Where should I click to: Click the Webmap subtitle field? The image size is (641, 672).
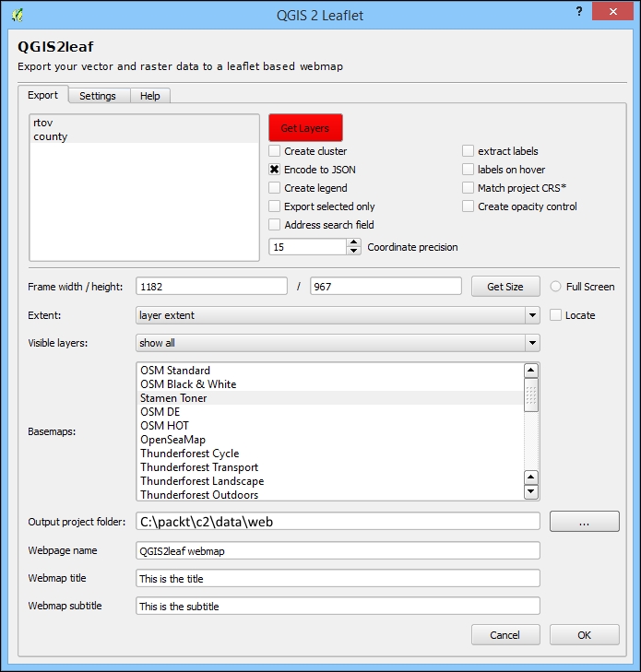338,606
